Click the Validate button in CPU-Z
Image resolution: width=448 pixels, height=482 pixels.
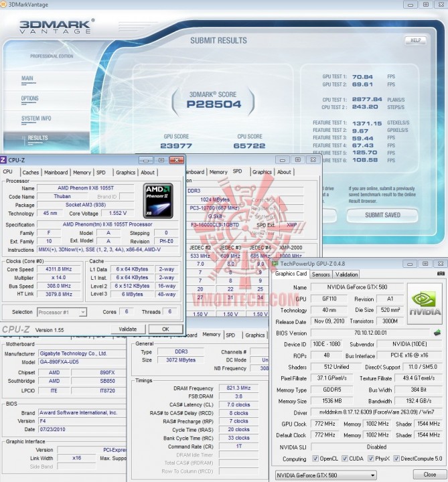(x=128, y=329)
